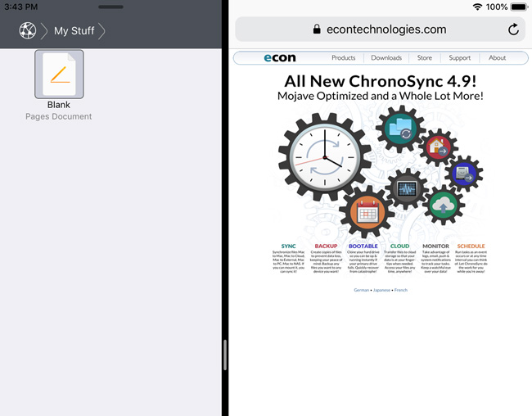Screen dimensions: 532x416
Task: Click the econ logo
Action: (280, 58)
